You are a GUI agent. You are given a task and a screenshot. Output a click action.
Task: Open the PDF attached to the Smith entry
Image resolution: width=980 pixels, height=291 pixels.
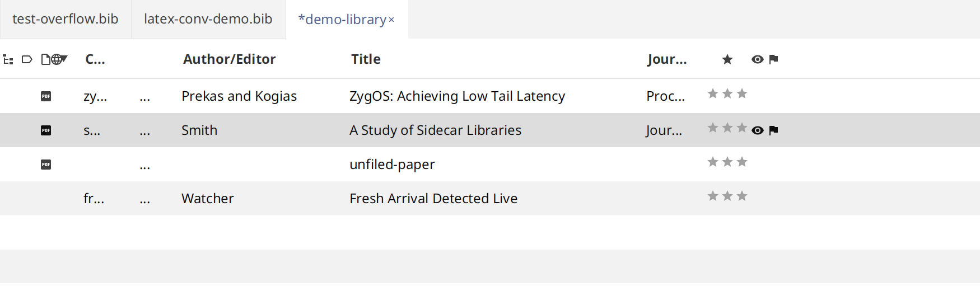(46, 130)
